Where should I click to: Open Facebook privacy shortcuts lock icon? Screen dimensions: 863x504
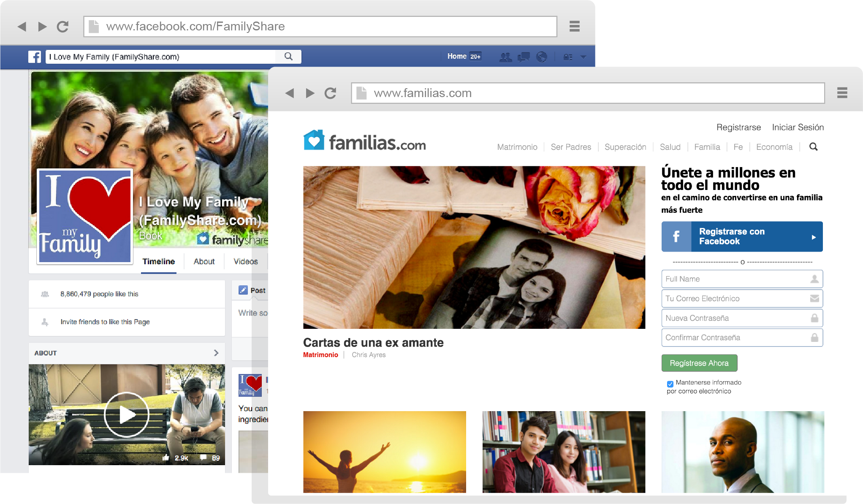568,57
